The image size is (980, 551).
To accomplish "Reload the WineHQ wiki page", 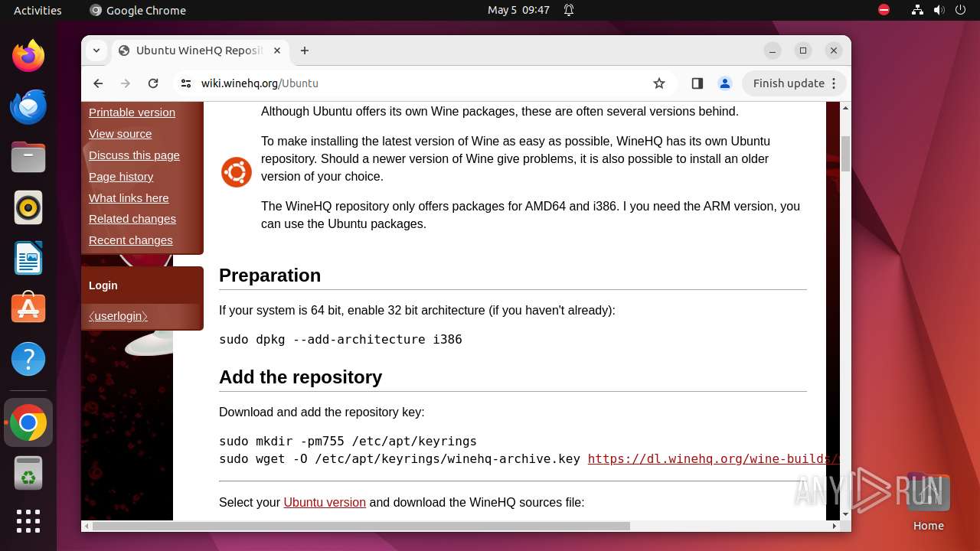I will point(153,83).
